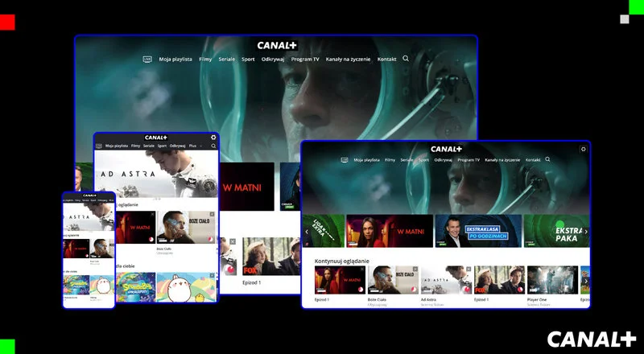Open W MATNI banner on right-hand screen
Image resolution: width=644 pixels, height=354 pixels.
click(x=390, y=231)
